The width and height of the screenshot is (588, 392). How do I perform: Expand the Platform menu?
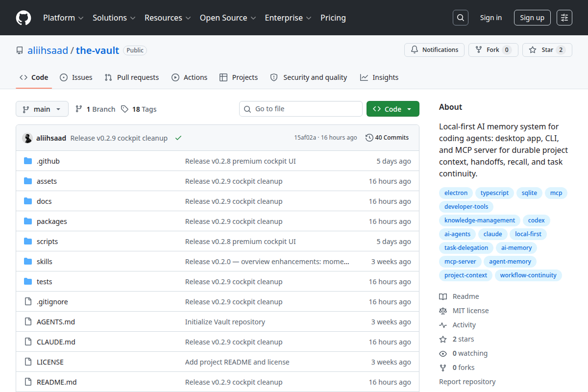tap(63, 18)
